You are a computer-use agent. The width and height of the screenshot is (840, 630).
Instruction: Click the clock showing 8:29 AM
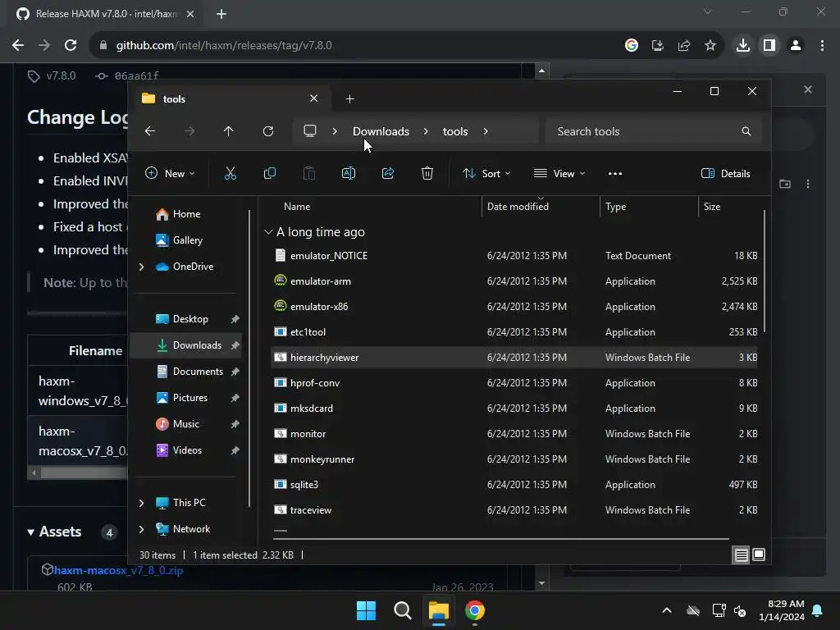click(x=782, y=610)
